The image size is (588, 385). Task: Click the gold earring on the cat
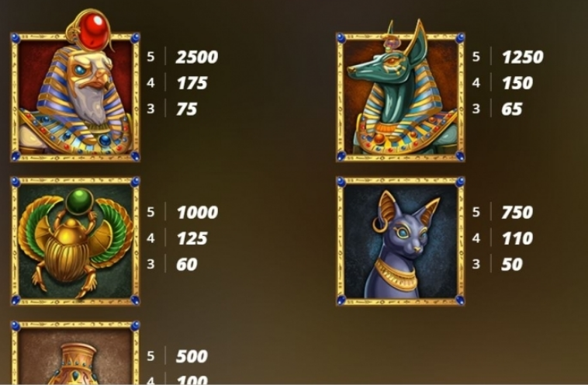coord(379,225)
